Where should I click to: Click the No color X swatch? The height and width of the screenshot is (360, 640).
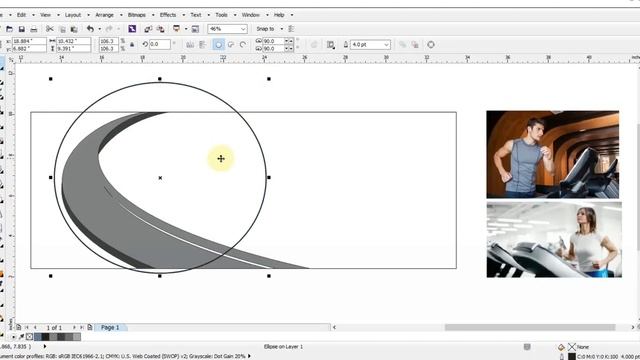coord(29,337)
